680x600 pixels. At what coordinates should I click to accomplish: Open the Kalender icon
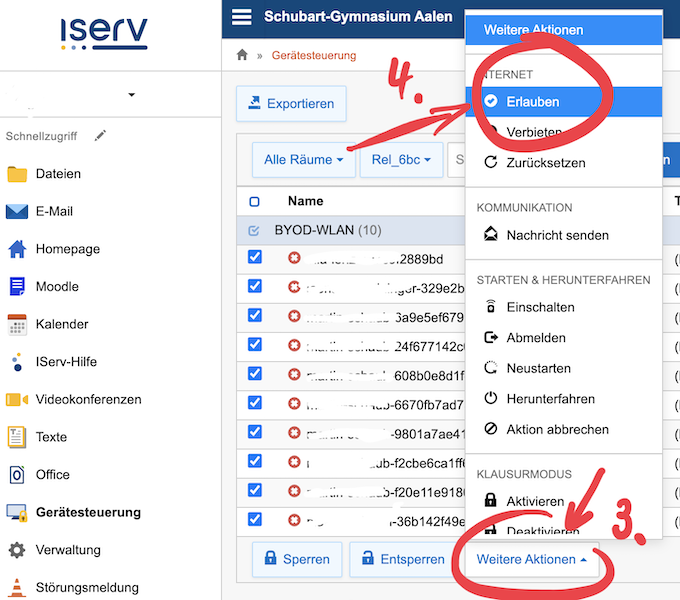pyautogui.click(x=17, y=324)
